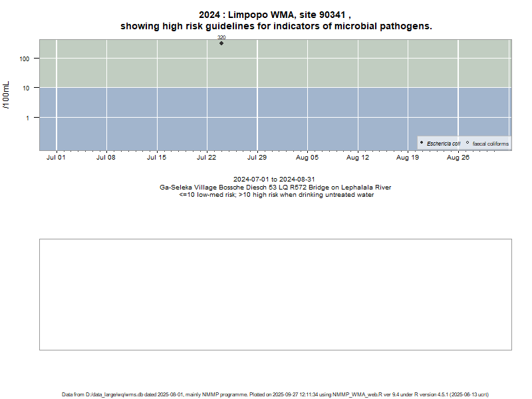This screenshot has width=532, height=399.
Task: Click inside the empty lower panel box
Action: coord(275,294)
